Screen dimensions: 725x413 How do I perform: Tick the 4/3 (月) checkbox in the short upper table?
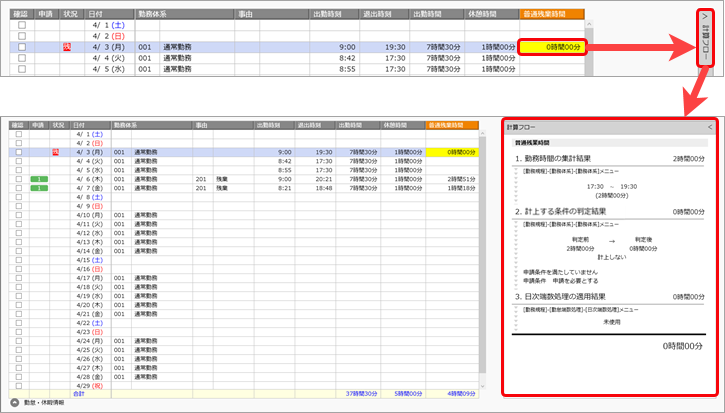click(x=22, y=47)
